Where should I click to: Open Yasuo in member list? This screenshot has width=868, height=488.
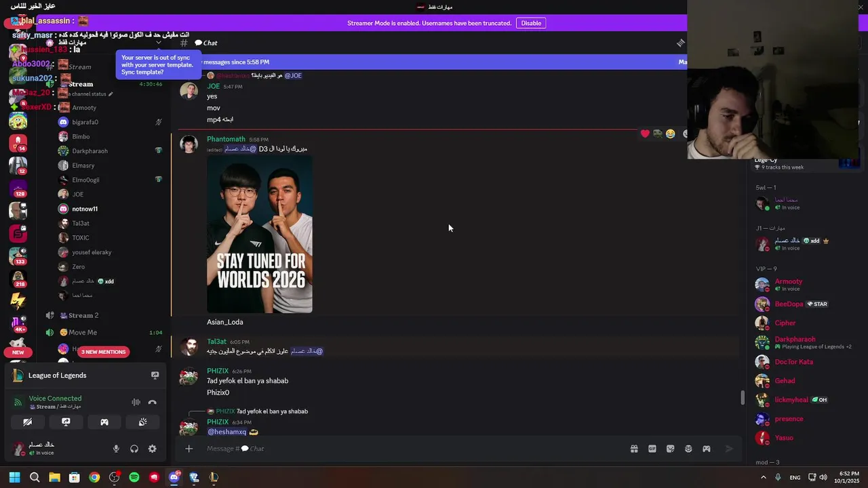point(784,438)
